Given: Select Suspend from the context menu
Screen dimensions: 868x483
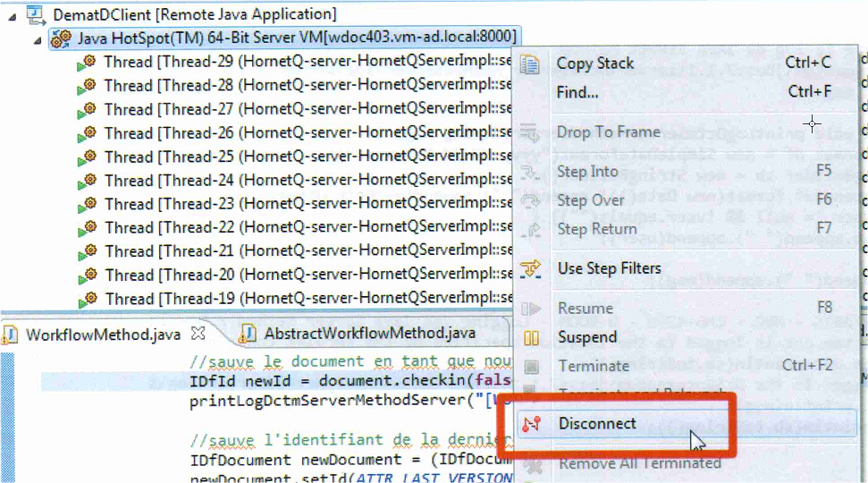Looking at the screenshot, I should [587, 337].
